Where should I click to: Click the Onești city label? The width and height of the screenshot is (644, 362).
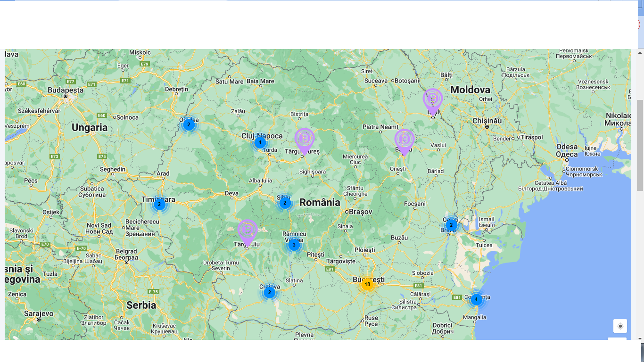(397, 169)
